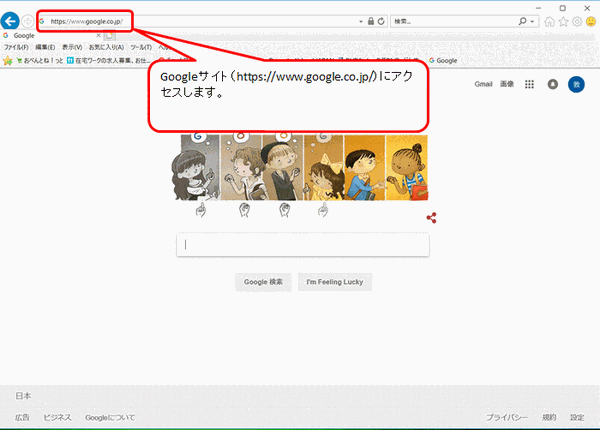
Task: Open Google notifications bell icon
Action: tap(553, 84)
